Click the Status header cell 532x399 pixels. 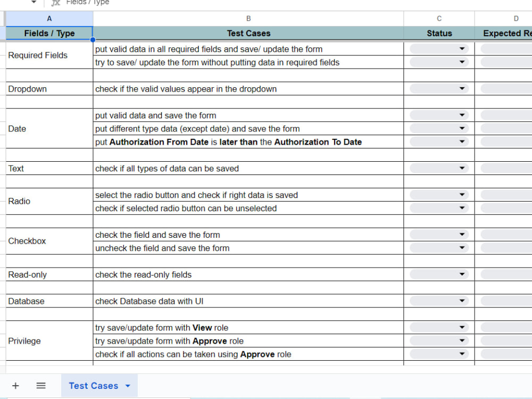click(x=439, y=33)
